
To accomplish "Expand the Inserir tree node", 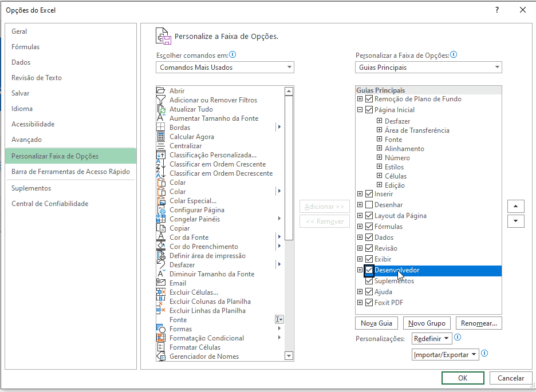I will (x=360, y=194).
